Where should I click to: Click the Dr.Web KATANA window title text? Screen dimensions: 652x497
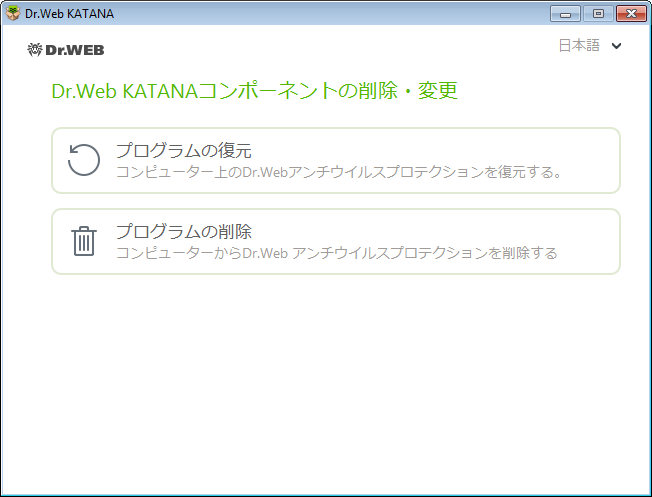click(69, 14)
